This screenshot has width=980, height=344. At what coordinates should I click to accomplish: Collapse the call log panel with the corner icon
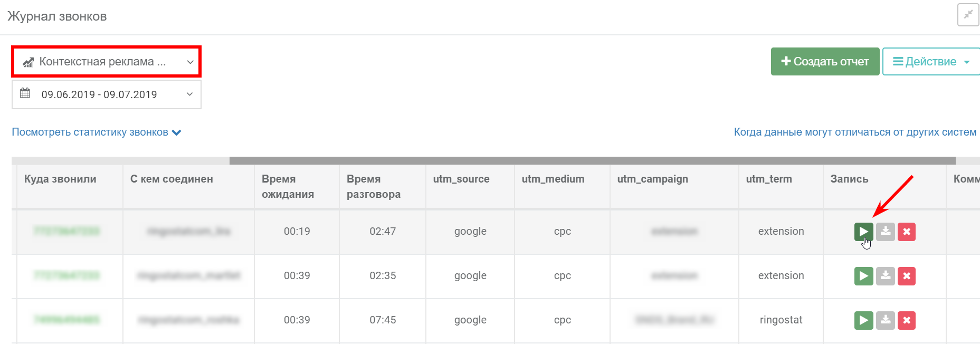pos(968,15)
